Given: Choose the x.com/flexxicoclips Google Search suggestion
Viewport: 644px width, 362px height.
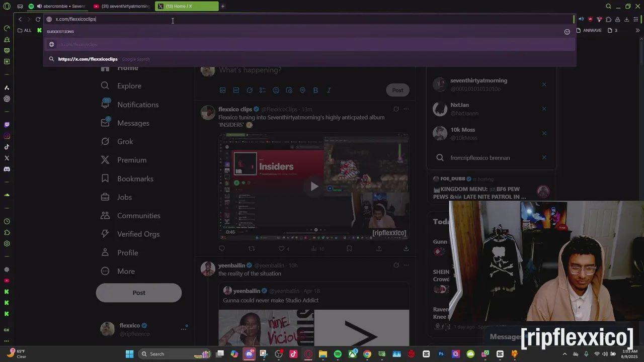Looking at the screenshot, I should 309,59.
